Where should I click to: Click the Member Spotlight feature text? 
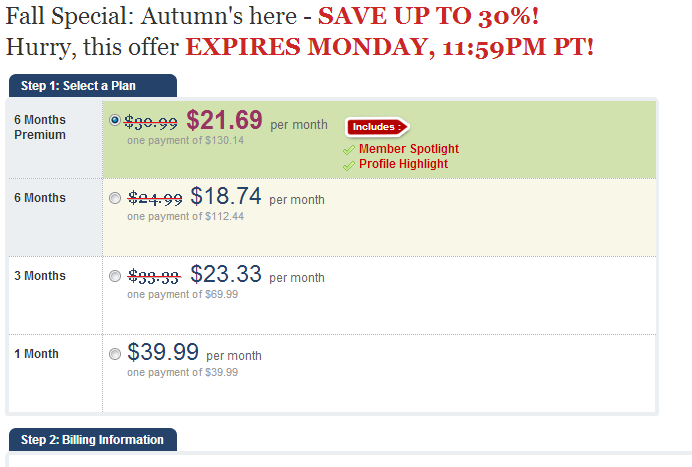click(x=408, y=149)
